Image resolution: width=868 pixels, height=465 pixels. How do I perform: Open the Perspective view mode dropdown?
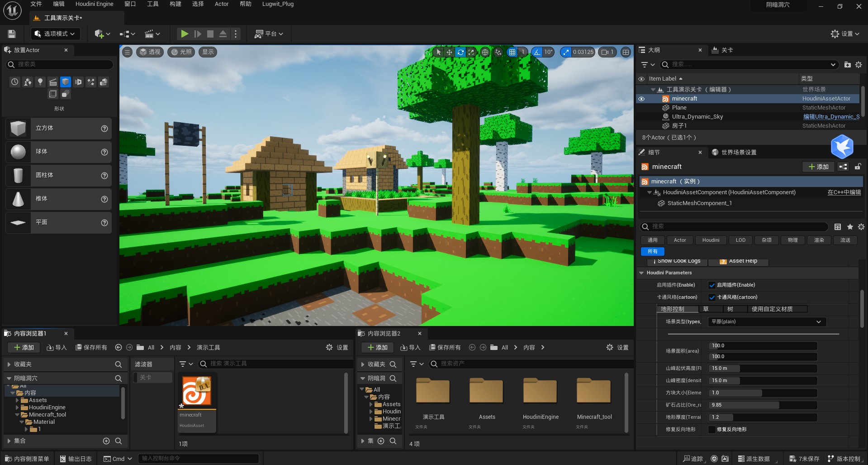click(150, 52)
